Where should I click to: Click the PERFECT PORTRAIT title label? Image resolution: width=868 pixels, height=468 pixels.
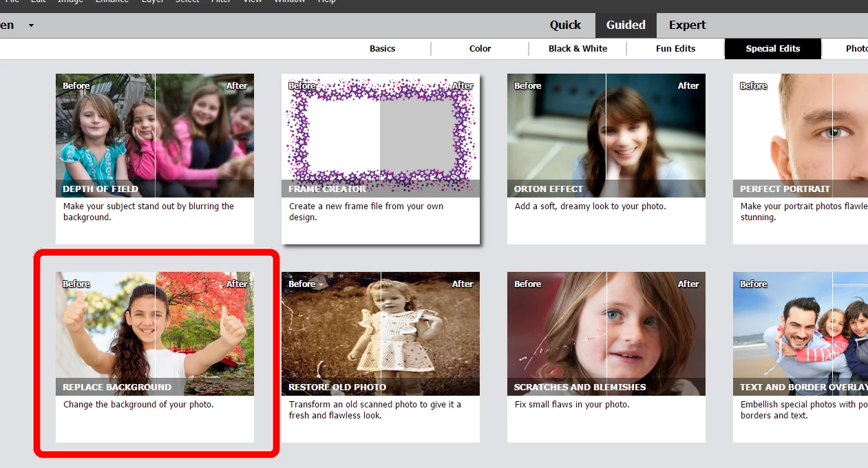[785, 189]
